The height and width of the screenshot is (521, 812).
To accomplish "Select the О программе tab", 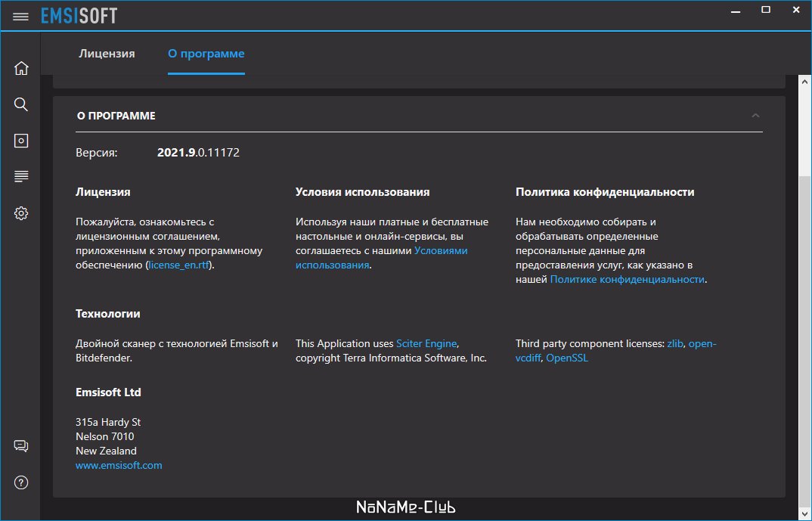I will (206, 54).
